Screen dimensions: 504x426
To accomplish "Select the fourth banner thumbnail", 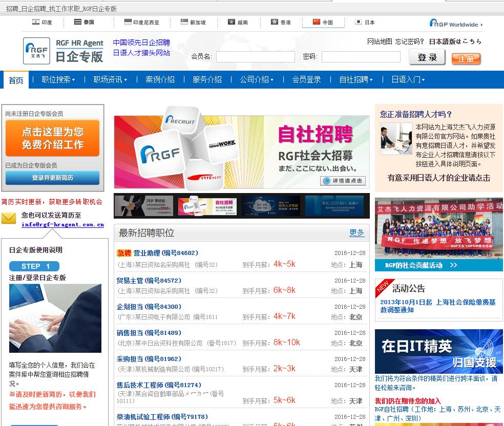I will point(334,206).
